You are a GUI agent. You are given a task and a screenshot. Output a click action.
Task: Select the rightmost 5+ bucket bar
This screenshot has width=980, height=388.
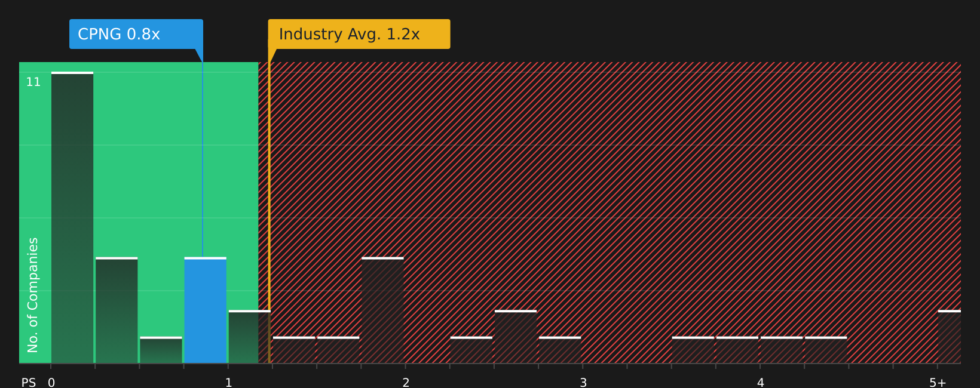[x=950, y=337]
